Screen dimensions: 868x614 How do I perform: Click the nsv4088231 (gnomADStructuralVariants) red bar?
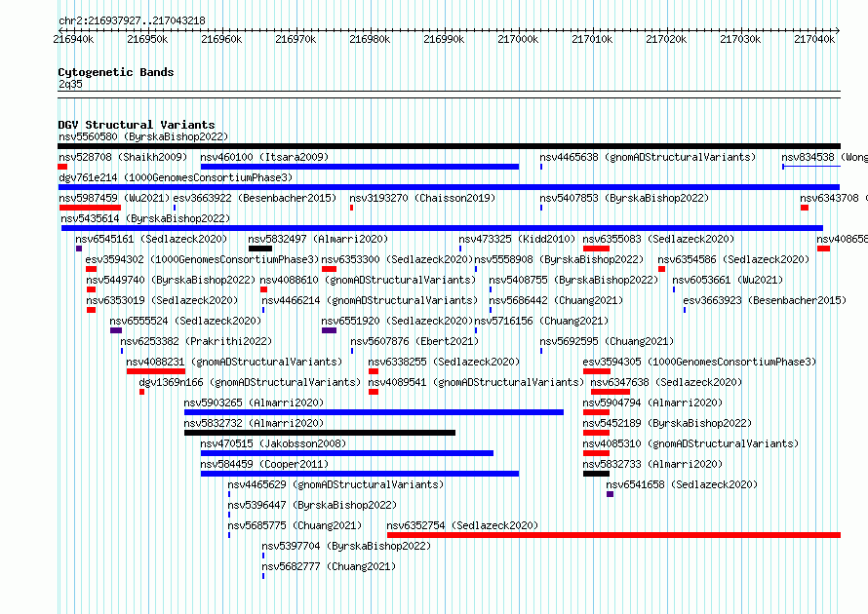click(x=155, y=371)
